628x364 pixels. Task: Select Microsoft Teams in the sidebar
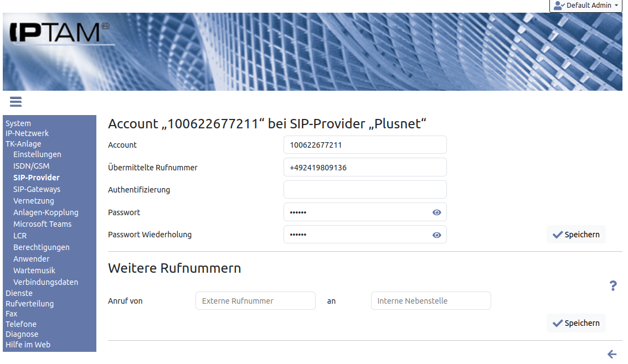tap(42, 224)
